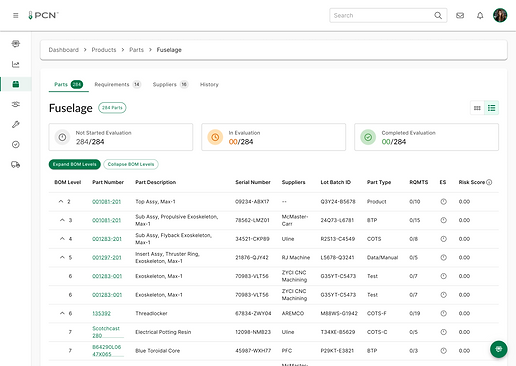516x366 pixels.
Task: Collapse BOM level 5 Thruster Ring row
Action: tap(62, 257)
